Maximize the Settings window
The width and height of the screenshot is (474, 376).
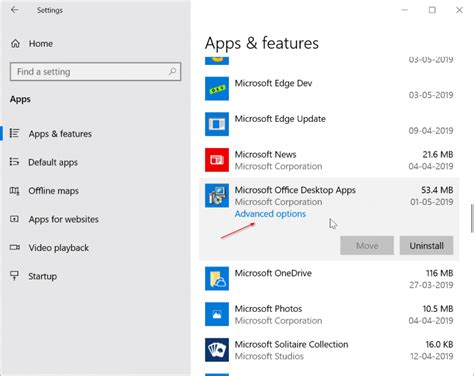pos(432,10)
